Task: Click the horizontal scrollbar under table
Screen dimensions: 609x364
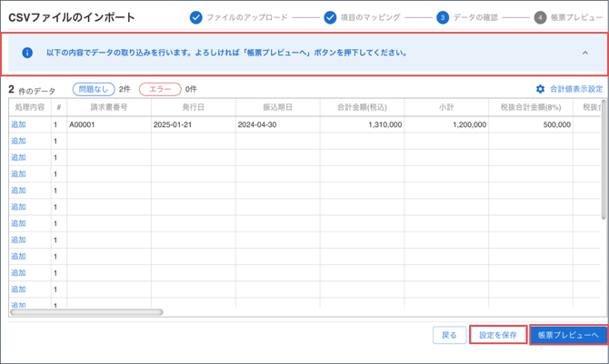Action: (86, 312)
